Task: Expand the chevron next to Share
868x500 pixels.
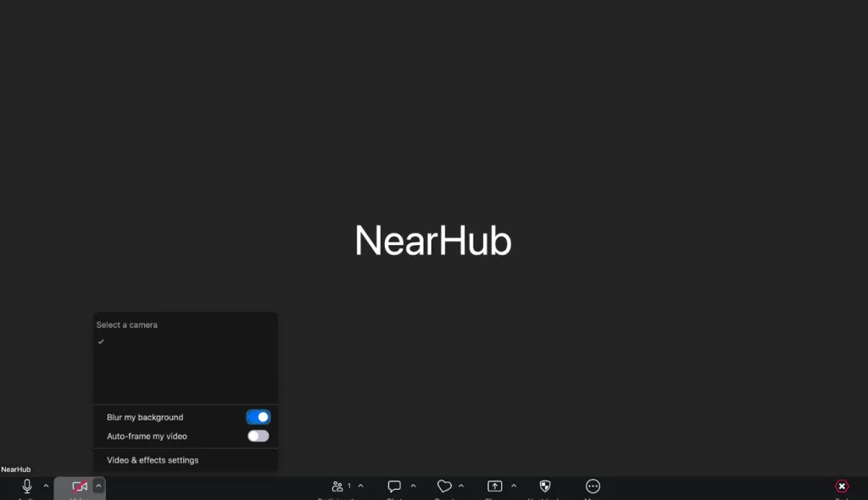Action: [x=514, y=486]
